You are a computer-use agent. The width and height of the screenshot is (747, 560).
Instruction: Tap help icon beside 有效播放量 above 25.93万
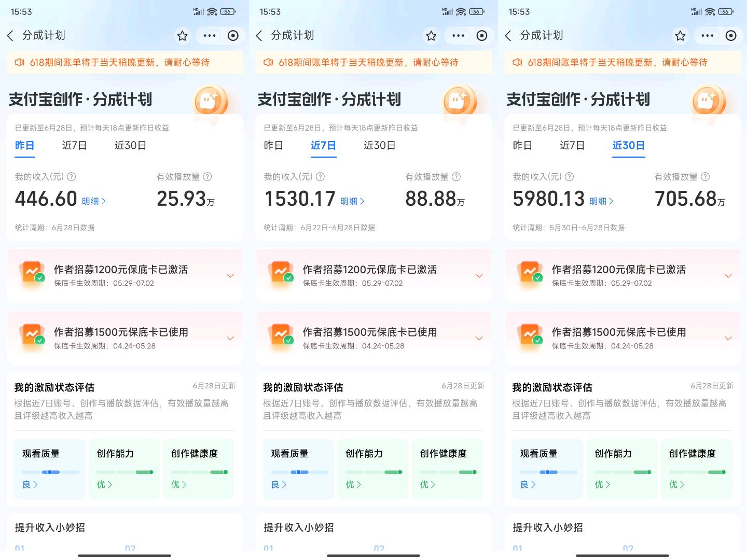(x=208, y=177)
